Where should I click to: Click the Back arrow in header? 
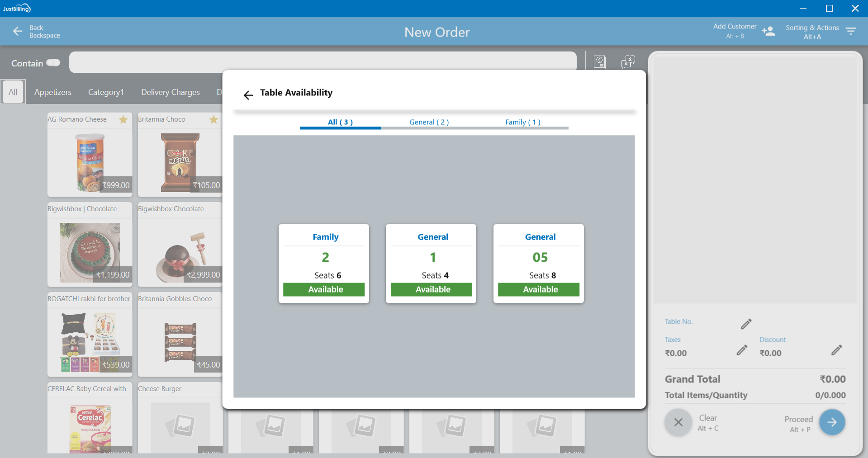coord(18,31)
